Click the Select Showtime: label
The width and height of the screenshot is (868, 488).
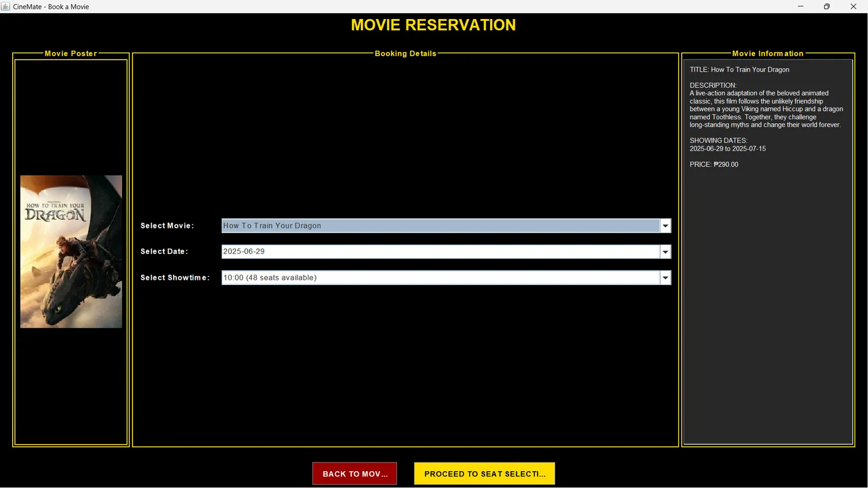point(175,278)
